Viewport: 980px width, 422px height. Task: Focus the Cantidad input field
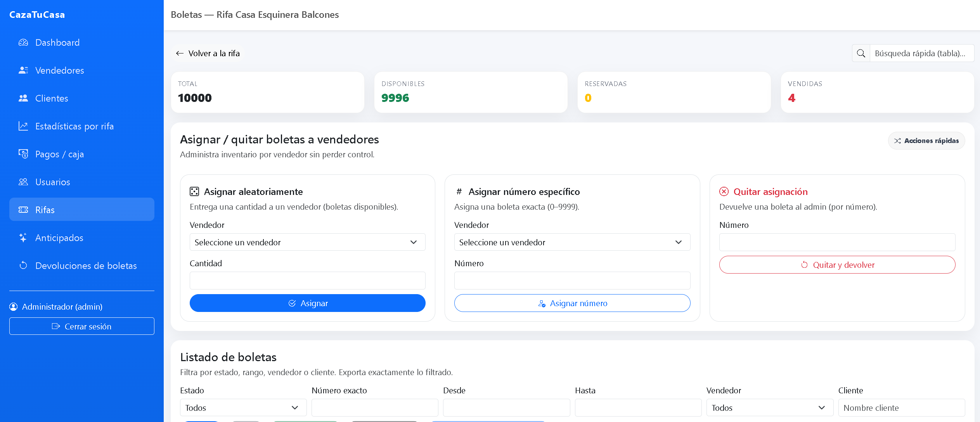[307, 281]
